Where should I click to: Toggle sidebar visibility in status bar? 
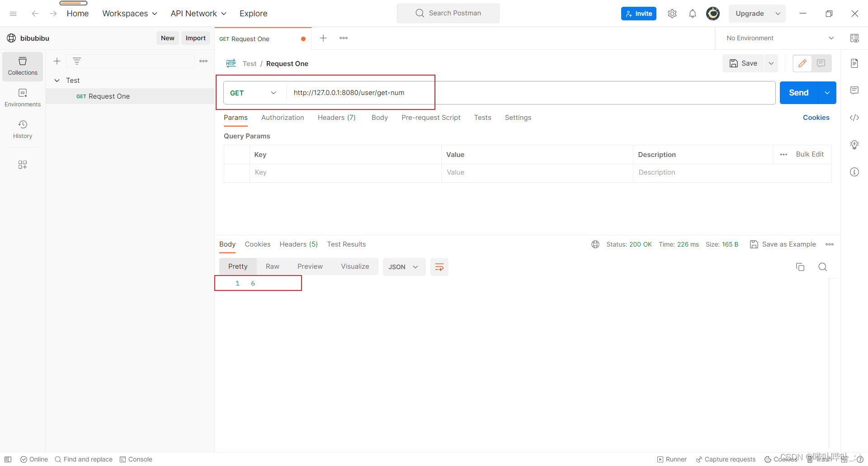click(x=8, y=459)
